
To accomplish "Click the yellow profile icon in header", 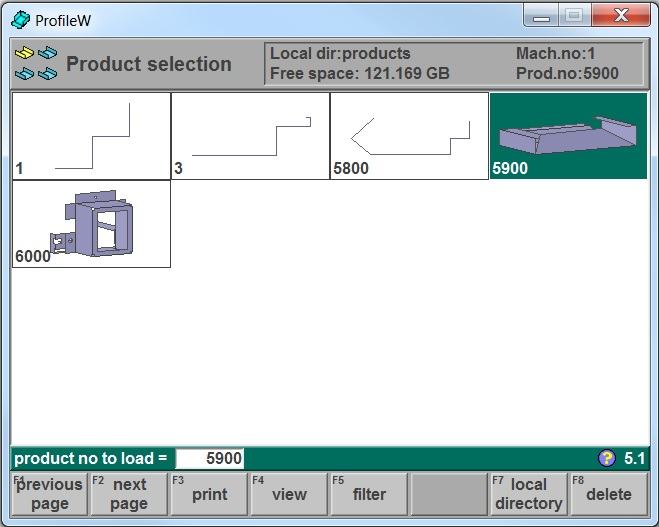I will point(24,53).
